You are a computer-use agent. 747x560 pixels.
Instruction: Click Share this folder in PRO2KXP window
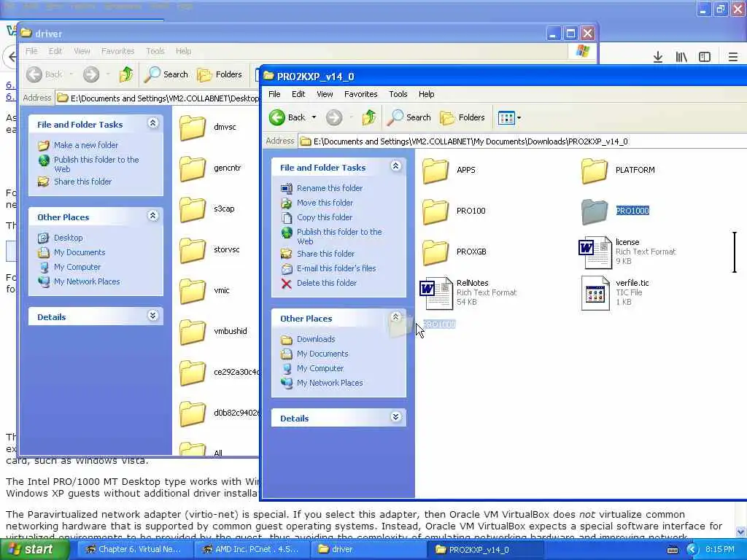pyautogui.click(x=325, y=254)
